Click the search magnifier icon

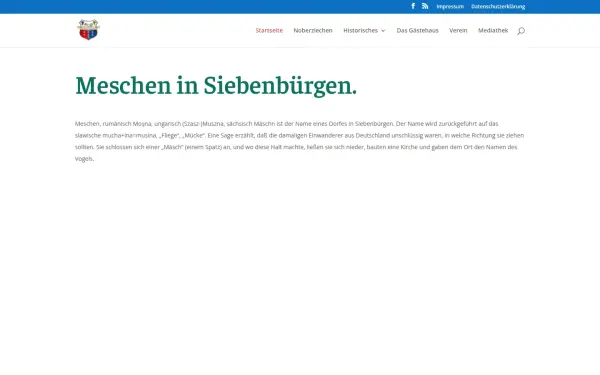[x=521, y=31]
